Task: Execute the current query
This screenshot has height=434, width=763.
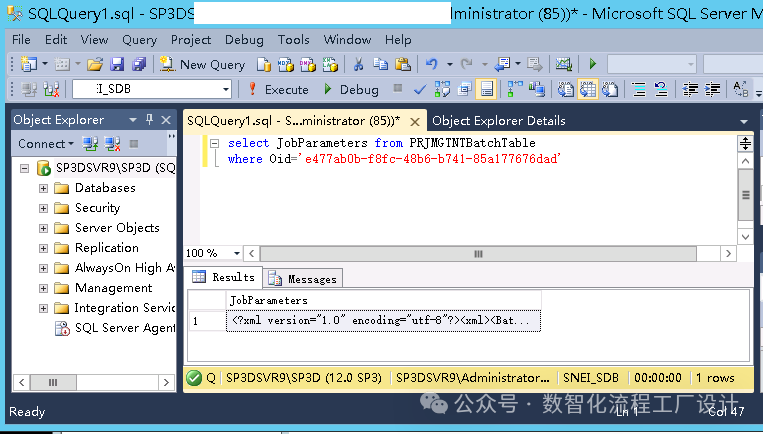Action: (x=278, y=90)
